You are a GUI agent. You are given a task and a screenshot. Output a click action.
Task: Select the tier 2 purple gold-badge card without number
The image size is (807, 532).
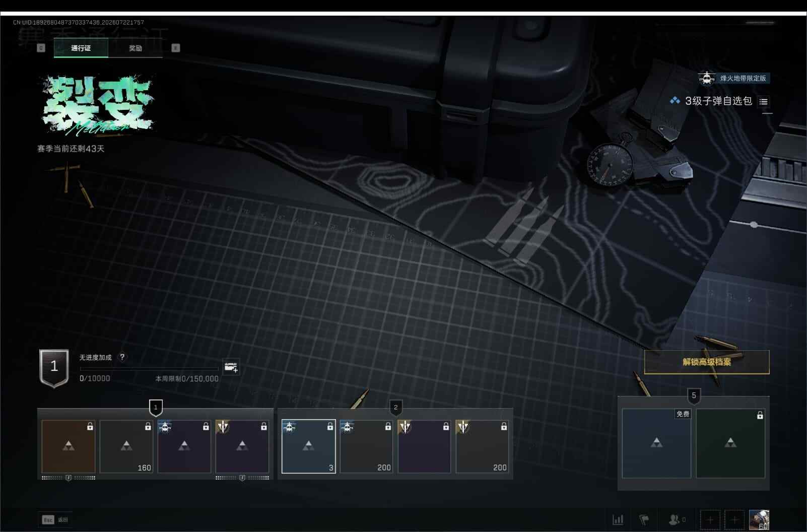(425, 446)
